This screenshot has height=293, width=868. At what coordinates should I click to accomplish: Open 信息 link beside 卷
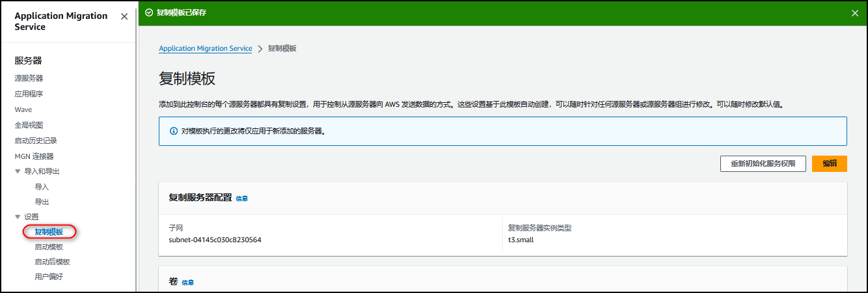[x=187, y=283]
